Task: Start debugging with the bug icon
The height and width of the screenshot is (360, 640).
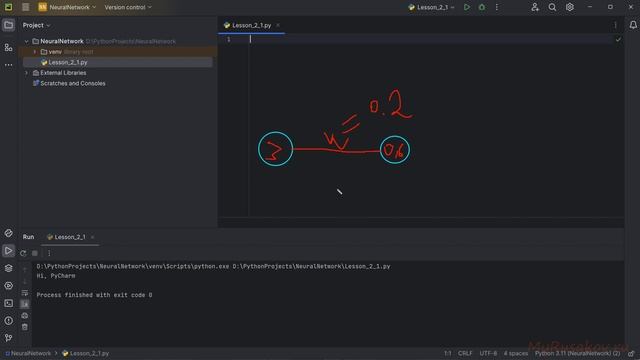Action: [x=482, y=7]
